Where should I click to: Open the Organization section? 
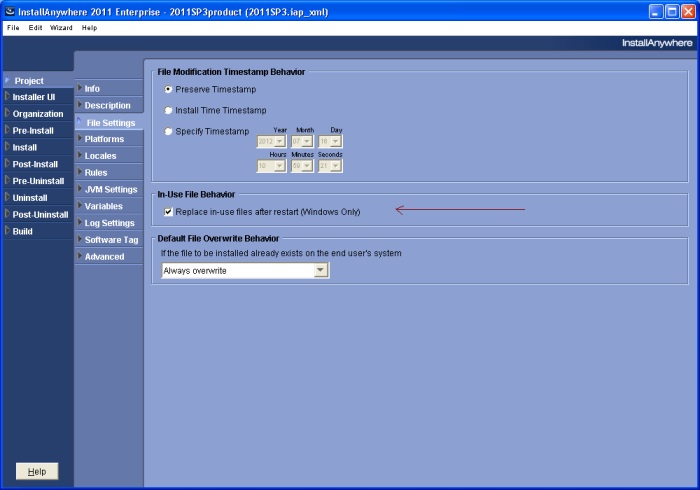click(x=38, y=114)
